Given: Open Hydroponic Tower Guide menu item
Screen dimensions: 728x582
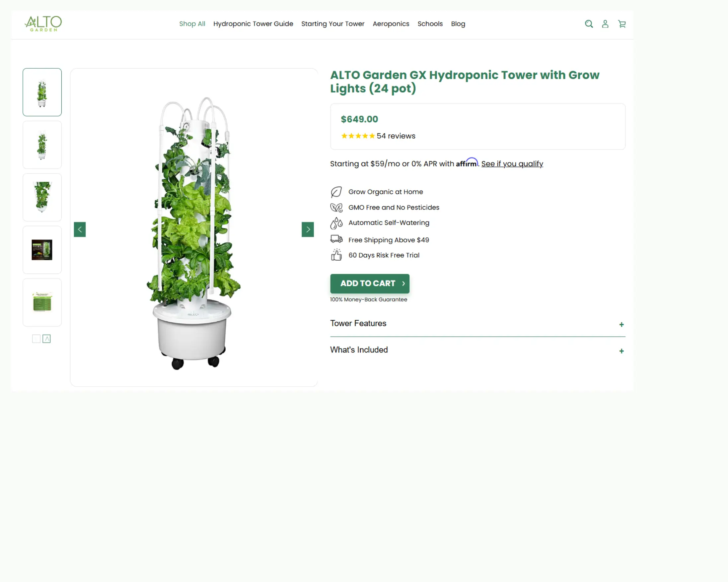Looking at the screenshot, I should pos(253,24).
